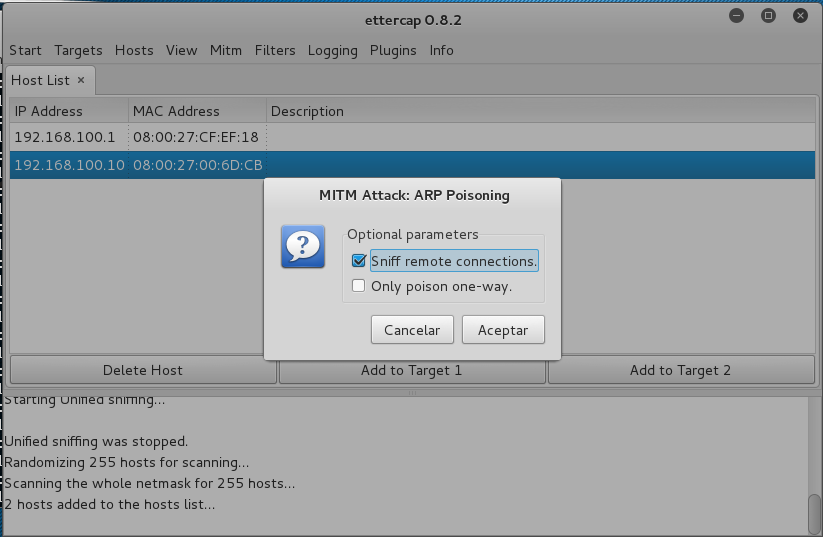Click MAC 08:00:27:CF:EF:18 cell

[196, 138]
